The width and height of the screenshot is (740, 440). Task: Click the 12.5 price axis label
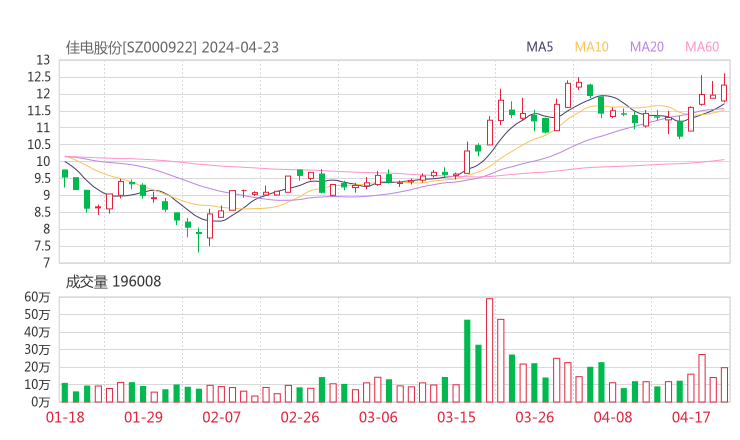tap(39, 77)
